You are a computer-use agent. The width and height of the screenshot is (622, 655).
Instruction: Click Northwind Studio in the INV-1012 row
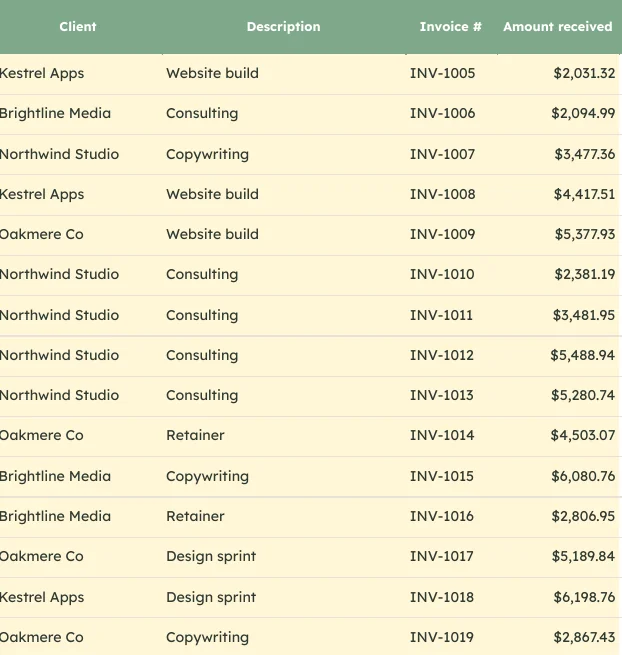pyautogui.click(x=59, y=355)
